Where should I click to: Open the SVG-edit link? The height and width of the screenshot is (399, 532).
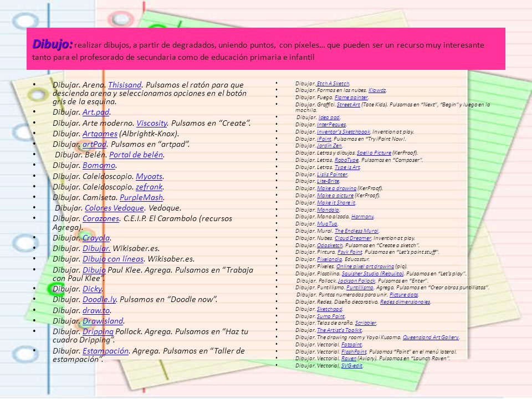tap(351, 365)
